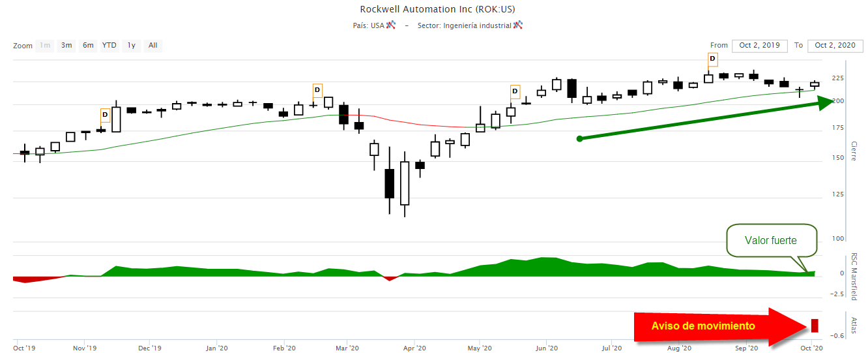868x353 pixels.
Task: Click the icon next to País: USA
Action: tap(391, 25)
